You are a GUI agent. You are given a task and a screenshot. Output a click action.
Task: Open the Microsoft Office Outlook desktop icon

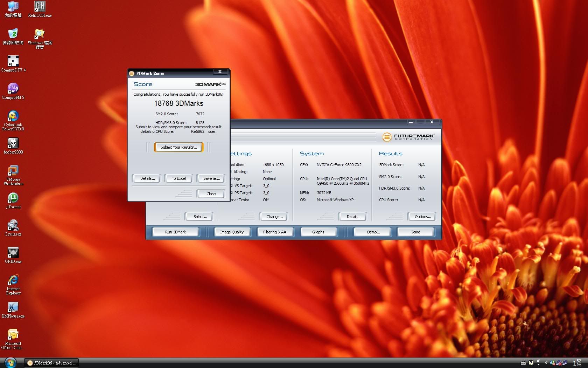(x=13, y=339)
